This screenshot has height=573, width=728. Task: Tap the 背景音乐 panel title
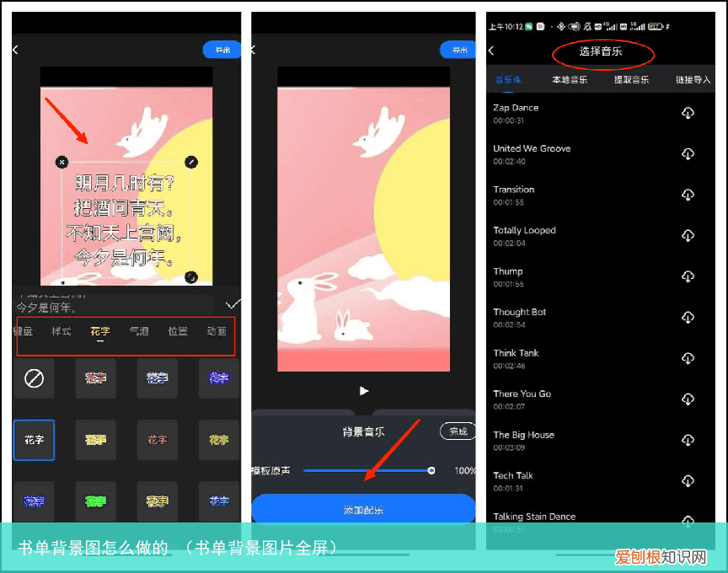click(x=363, y=431)
